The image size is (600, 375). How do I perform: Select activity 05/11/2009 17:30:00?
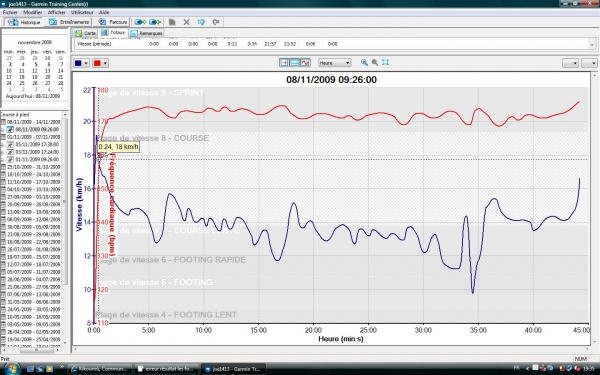pyautogui.click(x=37, y=145)
